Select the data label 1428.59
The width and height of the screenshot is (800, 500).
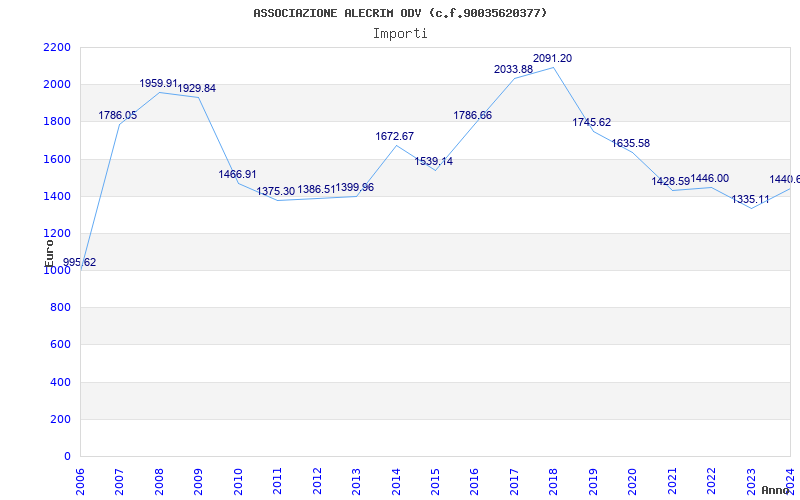[x=670, y=181]
